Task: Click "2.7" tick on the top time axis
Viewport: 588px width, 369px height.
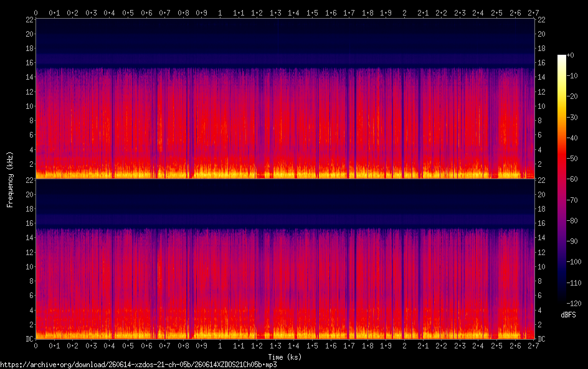Action: (533, 13)
